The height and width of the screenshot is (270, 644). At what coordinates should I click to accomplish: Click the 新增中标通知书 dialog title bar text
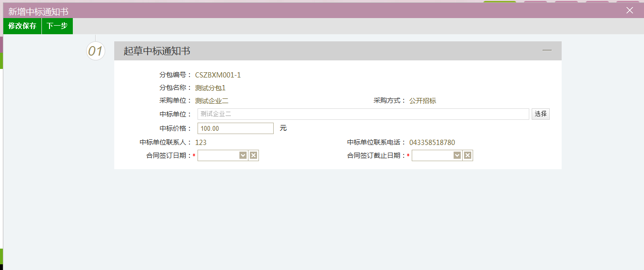click(x=39, y=10)
